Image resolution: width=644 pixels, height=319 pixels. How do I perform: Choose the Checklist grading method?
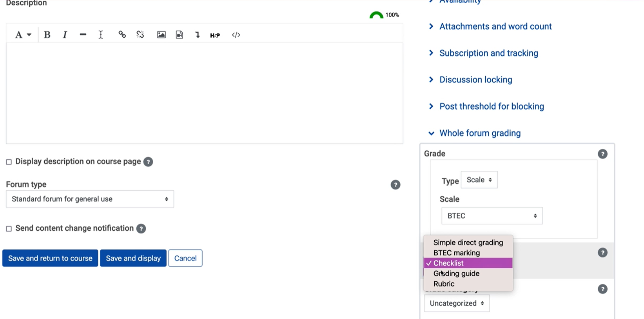click(468, 263)
